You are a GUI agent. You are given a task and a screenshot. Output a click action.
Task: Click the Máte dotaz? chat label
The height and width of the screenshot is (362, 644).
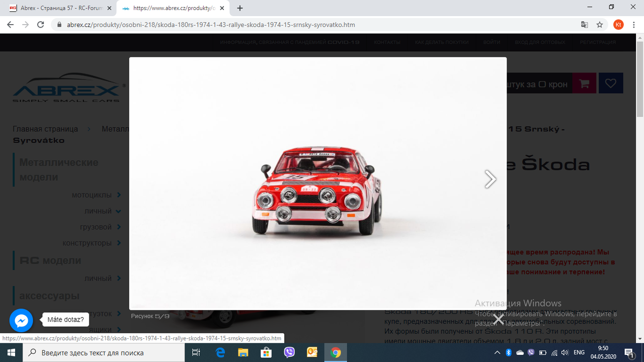coord(66,319)
